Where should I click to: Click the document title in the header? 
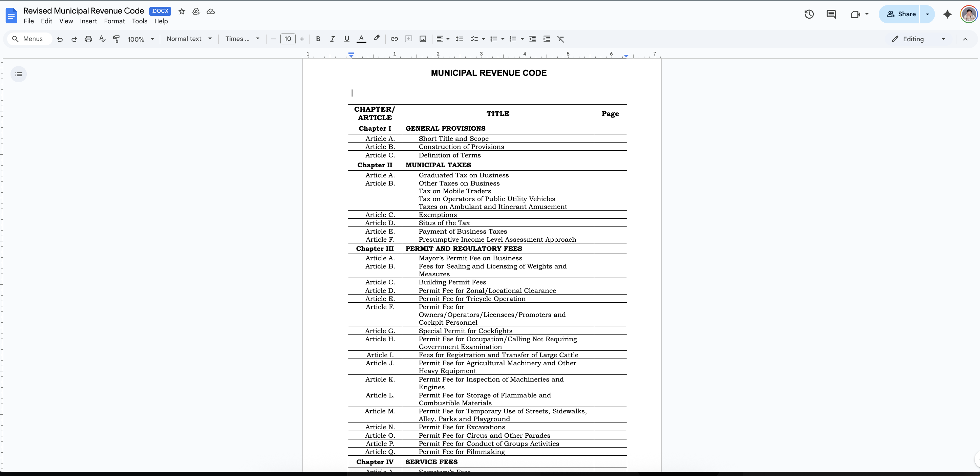84,10
